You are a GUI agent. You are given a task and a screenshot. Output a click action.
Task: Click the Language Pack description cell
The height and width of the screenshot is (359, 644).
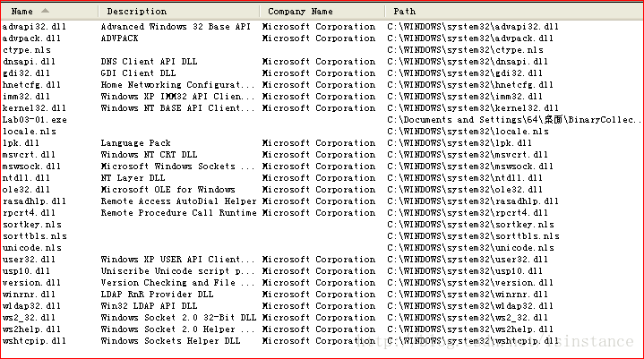point(135,143)
